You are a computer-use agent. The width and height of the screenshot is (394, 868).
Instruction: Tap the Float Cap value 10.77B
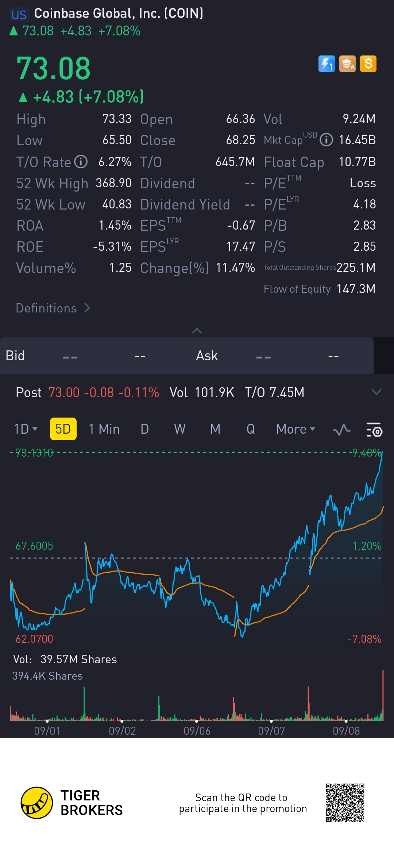click(357, 162)
